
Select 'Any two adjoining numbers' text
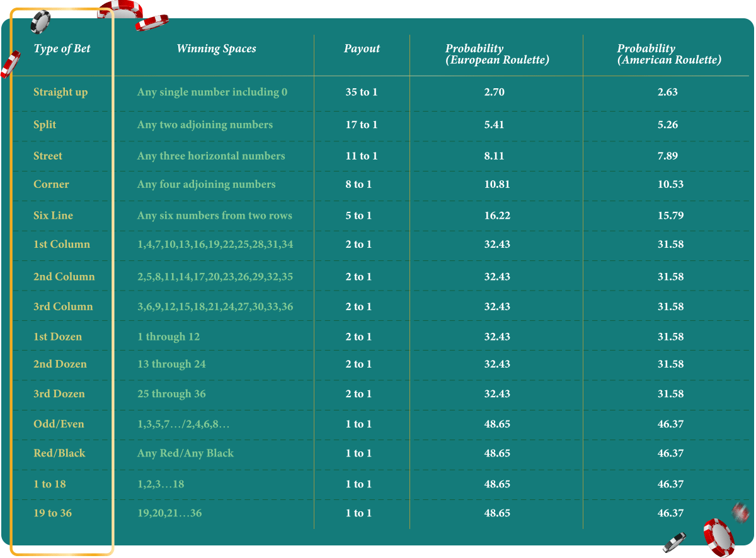205,125
